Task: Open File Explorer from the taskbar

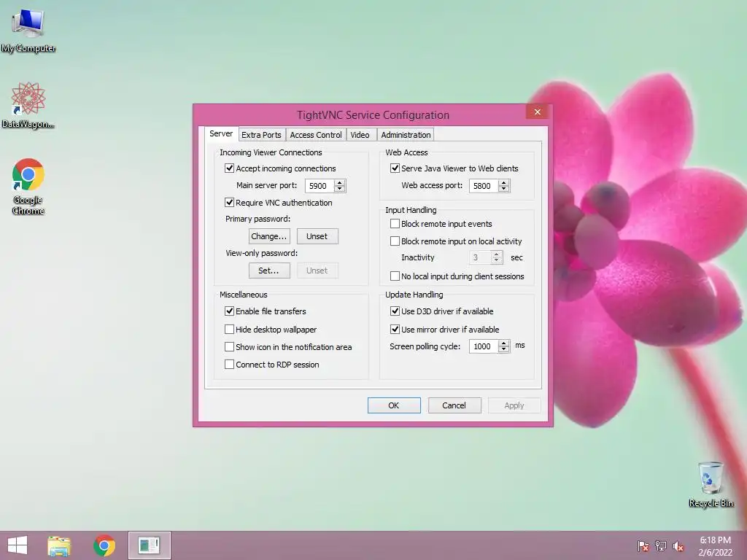Action: (x=59, y=545)
